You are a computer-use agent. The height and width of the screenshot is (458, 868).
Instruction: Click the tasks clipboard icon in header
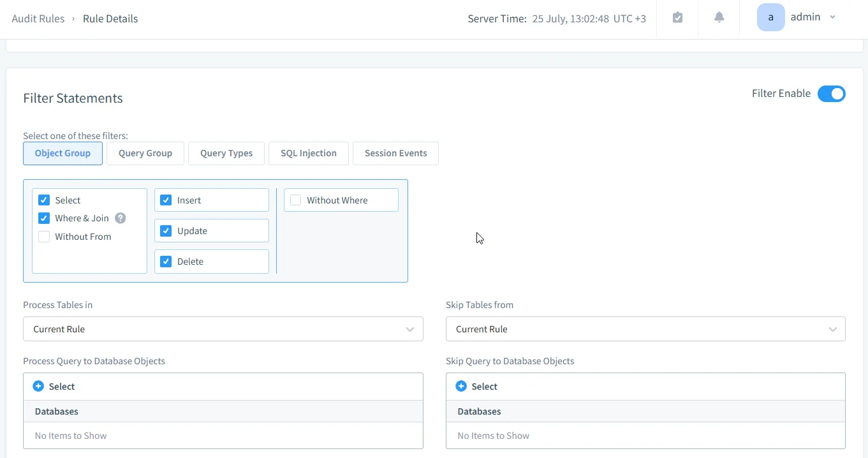pos(677,18)
